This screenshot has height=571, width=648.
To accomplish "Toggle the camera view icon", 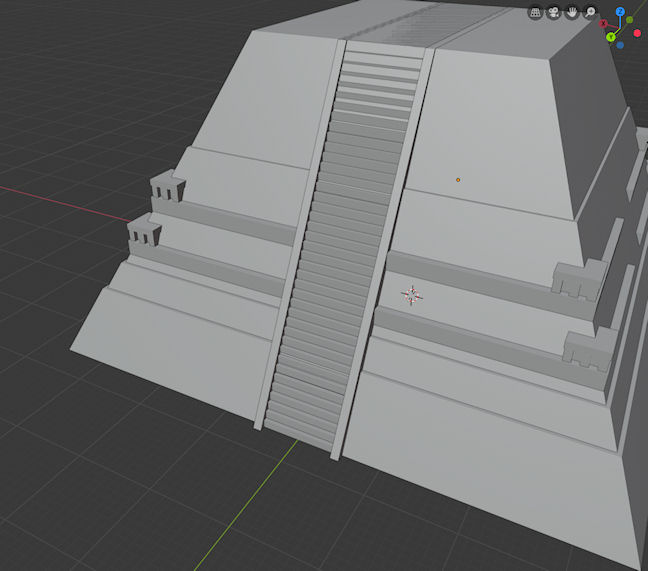I will [x=554, y=13].
